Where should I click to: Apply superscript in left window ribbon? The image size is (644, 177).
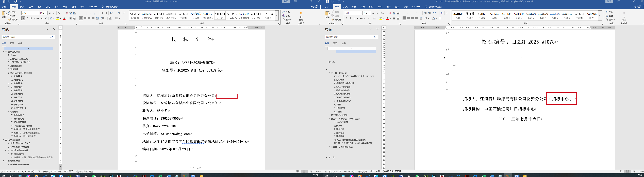point(46,18)
